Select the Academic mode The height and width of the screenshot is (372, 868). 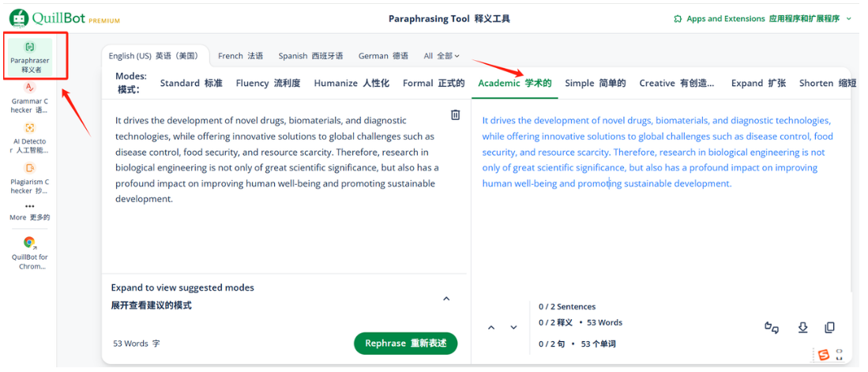(x=515, y=83)
